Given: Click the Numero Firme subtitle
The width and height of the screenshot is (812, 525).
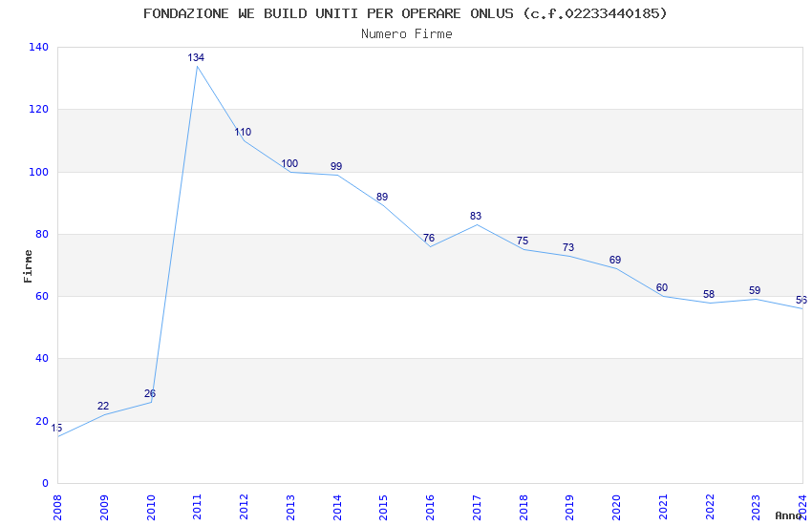Looking at the screenshot, I should [x=407, y=33].
